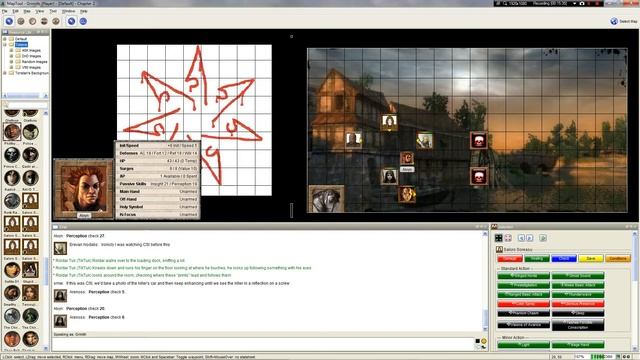Select the pointer interaction tool in toolbar
Viewport: 640px width, 360px height.
tap(9, 21)
